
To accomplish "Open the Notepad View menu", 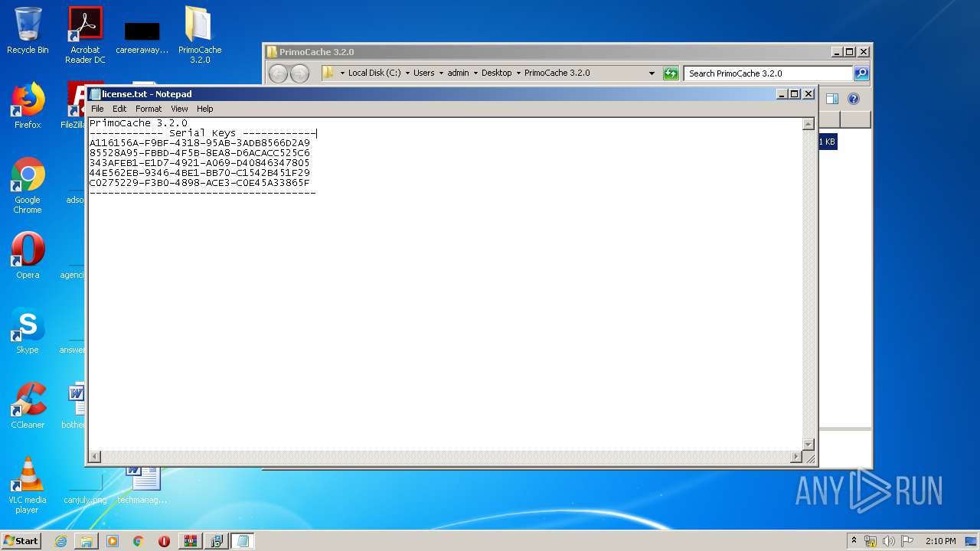I will [179, 109].
